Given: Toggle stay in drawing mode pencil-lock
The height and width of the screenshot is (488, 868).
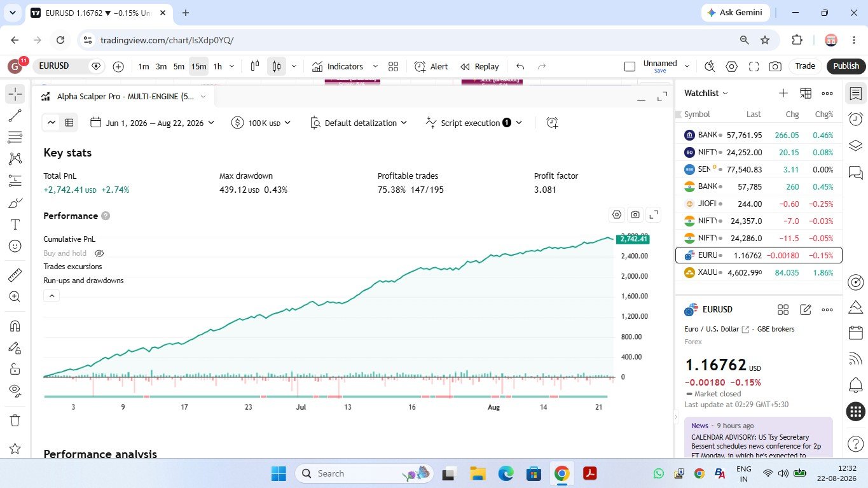Looking at the screenshot, I should click(15, 347).
